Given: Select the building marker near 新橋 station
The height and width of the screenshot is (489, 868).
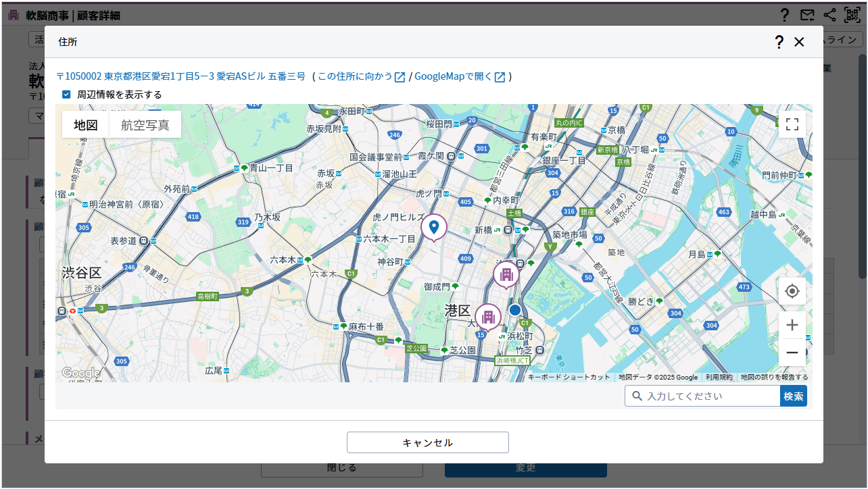Looking at the screenshot, I should [x=506, y=276].
